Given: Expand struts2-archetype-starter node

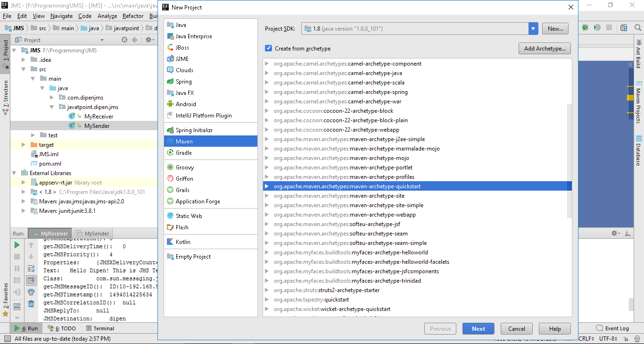Looking at the screenshot, I should point(267,290).
